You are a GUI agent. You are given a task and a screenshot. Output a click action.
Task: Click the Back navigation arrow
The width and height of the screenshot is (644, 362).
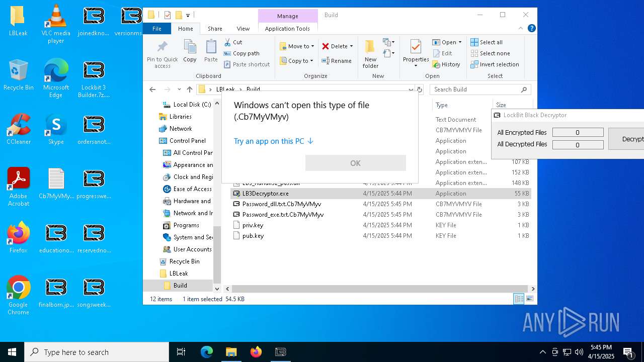click(x=152, y=89)
